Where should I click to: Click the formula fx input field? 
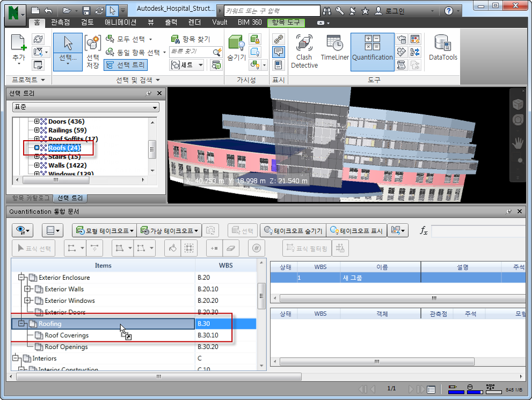(x=478, y=231)
